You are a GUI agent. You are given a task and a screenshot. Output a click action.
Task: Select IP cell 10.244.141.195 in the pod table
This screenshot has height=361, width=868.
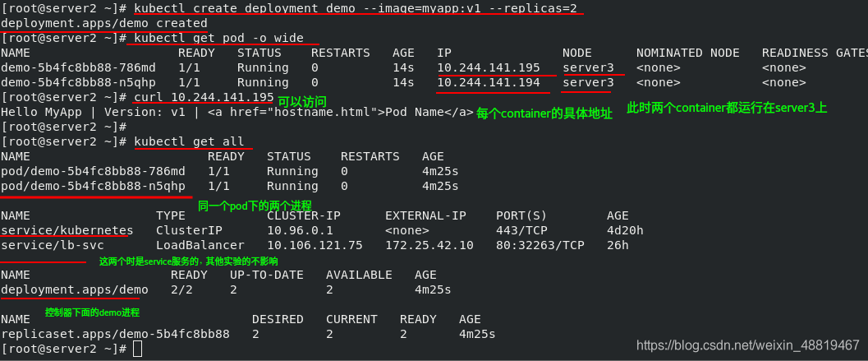489,67
